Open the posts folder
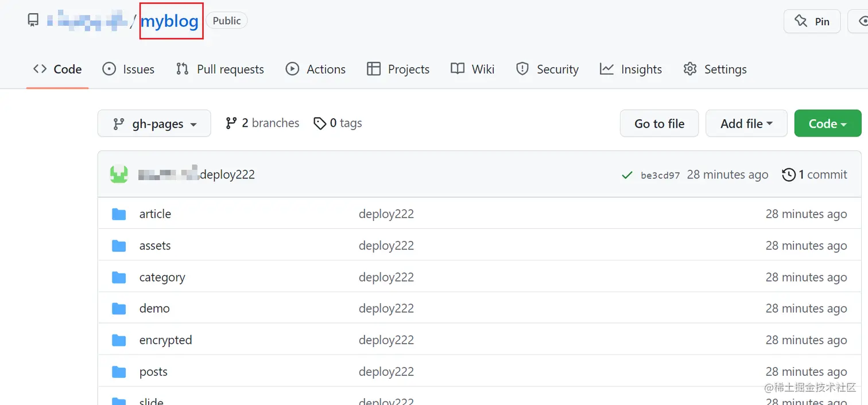868x405 pixels. click(x=153, y=372)
